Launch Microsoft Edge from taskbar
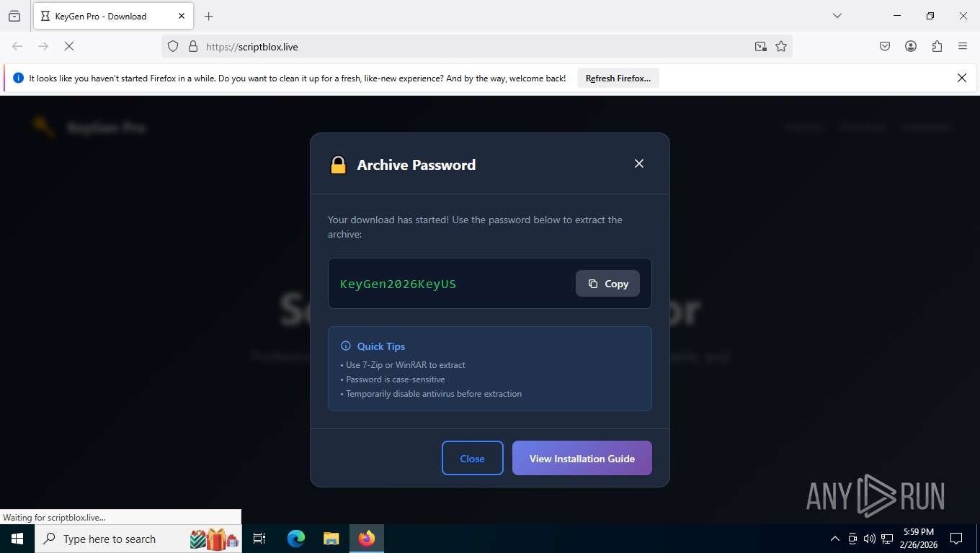 [x=296, y=539]
